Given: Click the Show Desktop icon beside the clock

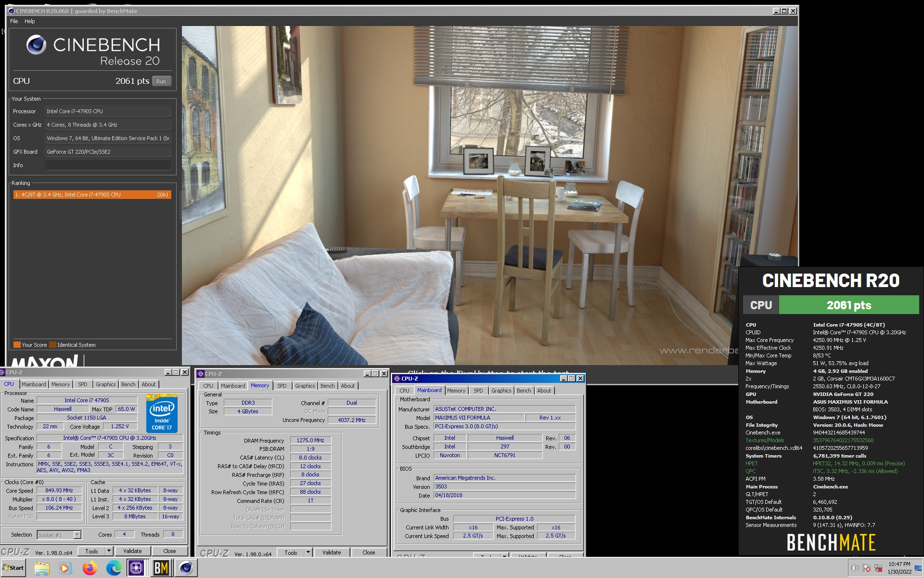Looking at the screenshot, I should 918,568.
